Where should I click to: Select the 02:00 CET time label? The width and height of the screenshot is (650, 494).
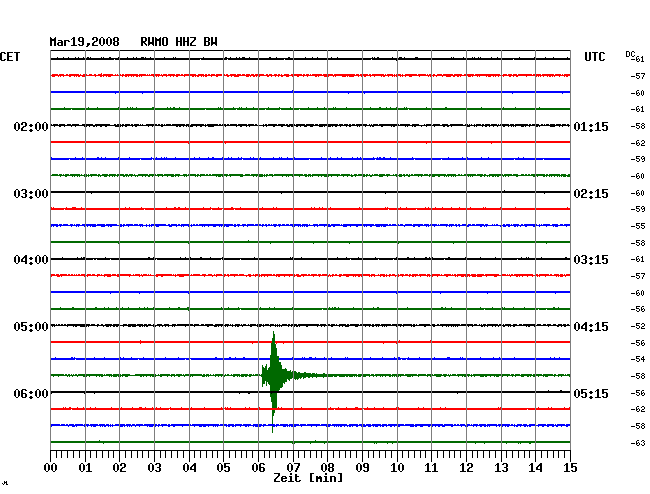pyautogui.click(x=31, y=126)
